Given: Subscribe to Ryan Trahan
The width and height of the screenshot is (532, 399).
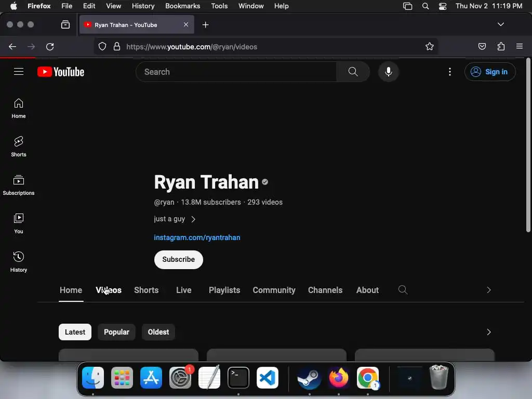Looking at the screenshot, I should click(179, 260).
